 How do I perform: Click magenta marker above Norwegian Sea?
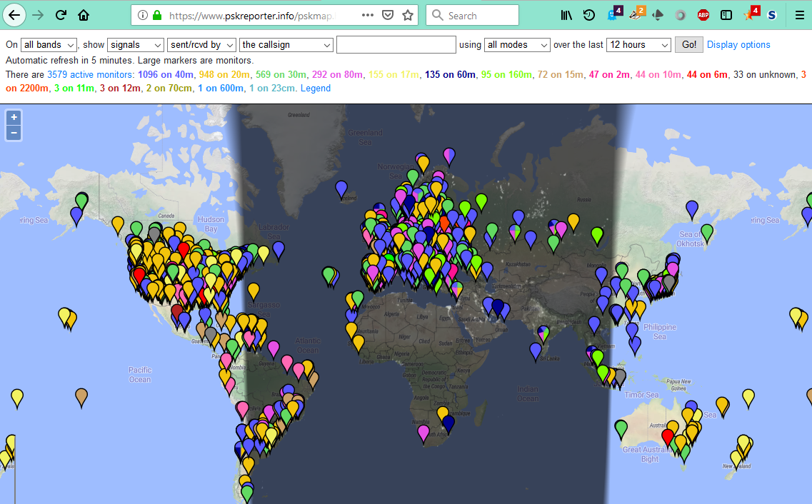point(449,155)
